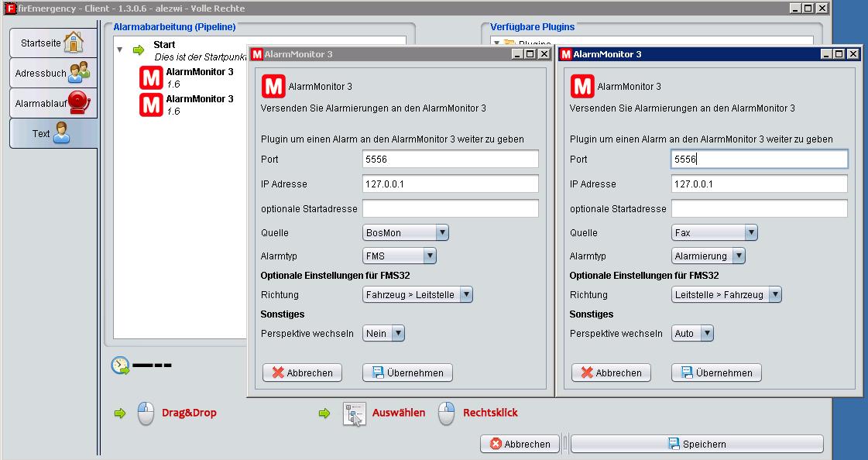Click Übernehmen in the right AlarmMonitor dialog
Screen dimensions: 868x460
coord(716,372)
